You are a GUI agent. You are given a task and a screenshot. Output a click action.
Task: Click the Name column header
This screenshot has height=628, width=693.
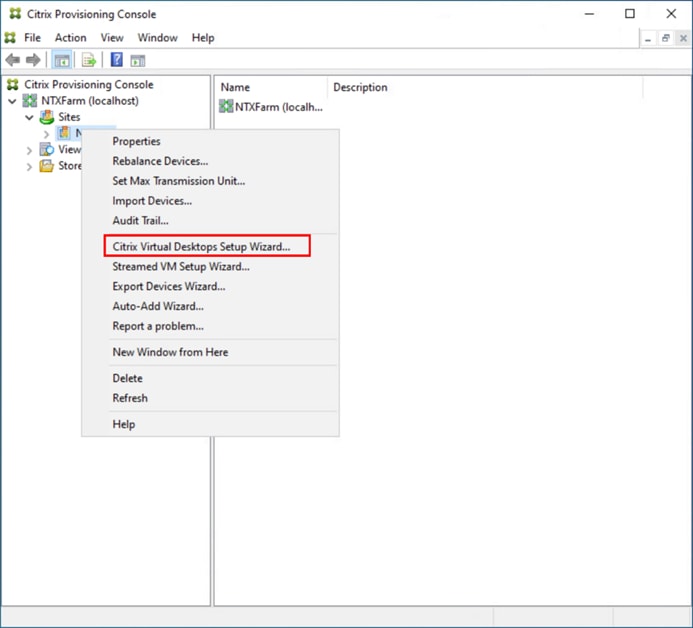coord(272,87)
